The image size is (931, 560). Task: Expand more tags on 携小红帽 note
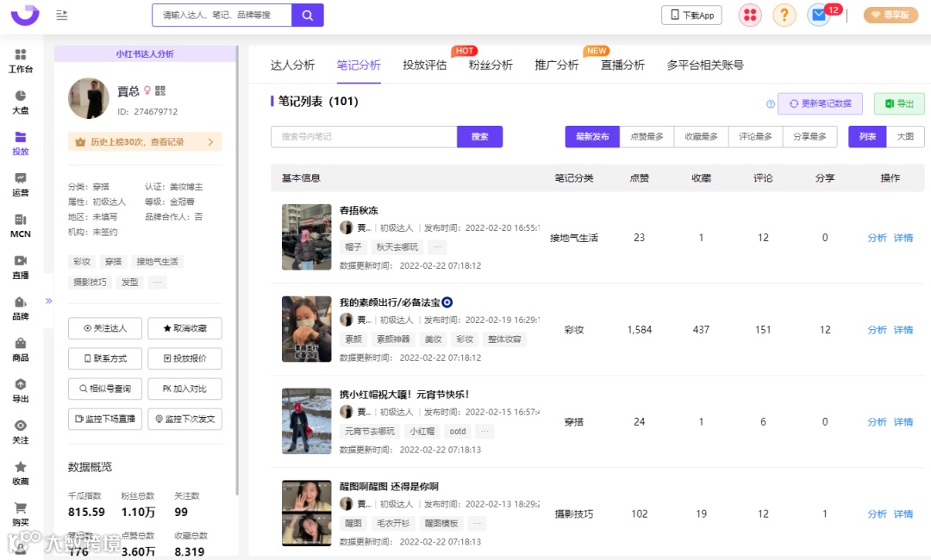click(x=485, y=432)
